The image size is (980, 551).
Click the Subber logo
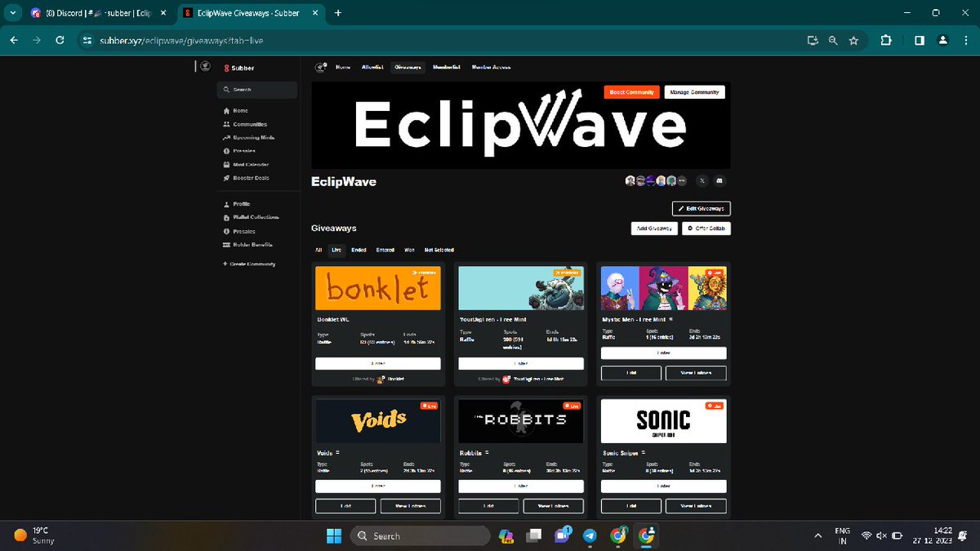tap(238, 68)
